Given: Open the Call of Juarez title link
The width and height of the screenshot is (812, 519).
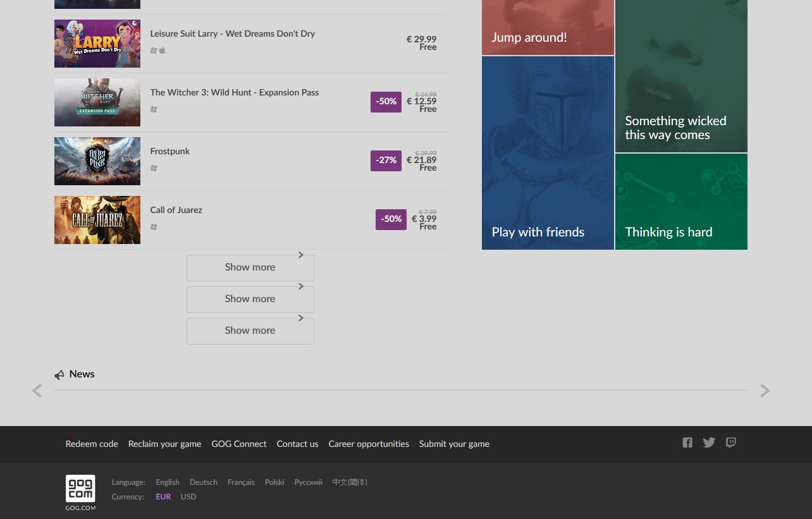Looking at the screenshot, I should (x=176, y=210).
